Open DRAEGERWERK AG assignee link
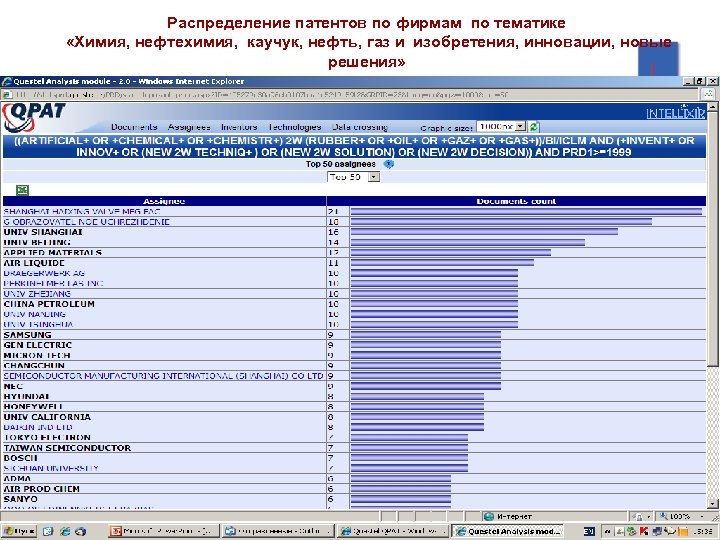Image resolution: width=720 pixels, height=540 pixels. tap(44, 273)
